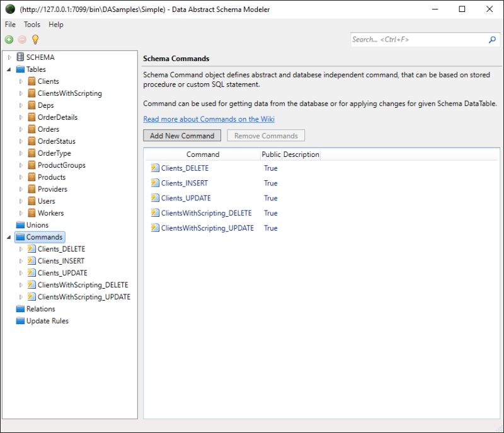Click the red remove item toolbar icon

coord(22,40)
